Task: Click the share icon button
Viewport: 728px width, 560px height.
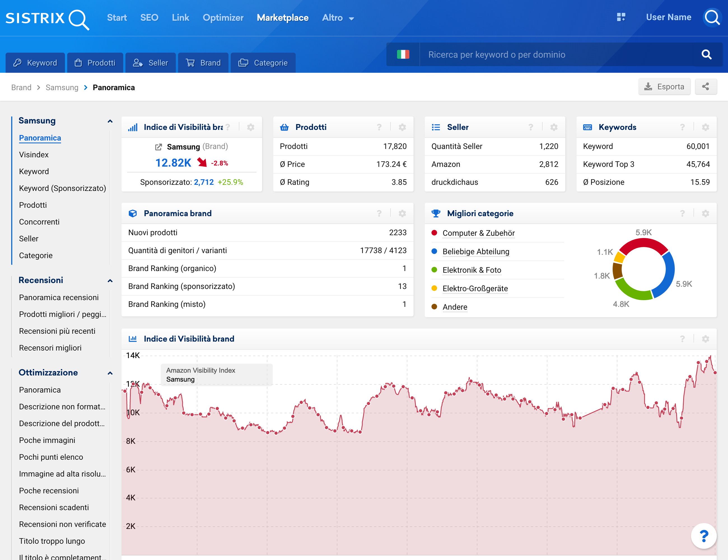Action: pyautogui.click(x=706, y=87)
